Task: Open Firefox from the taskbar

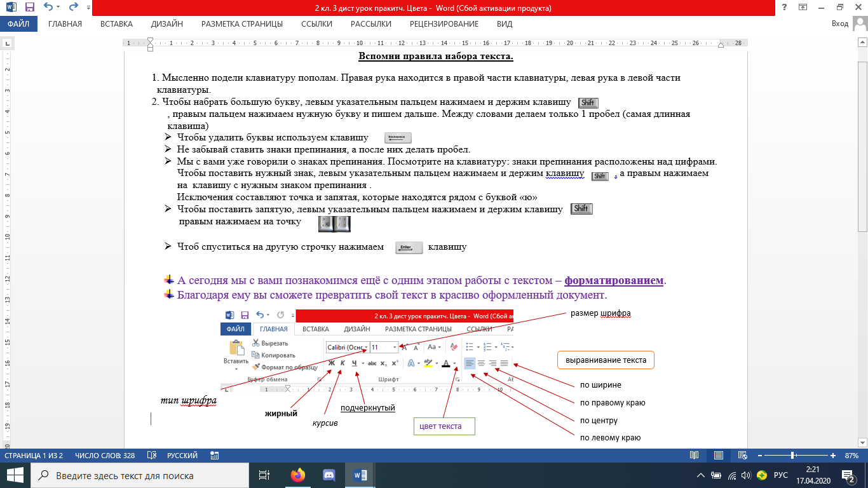Action: tap(297, 475)
